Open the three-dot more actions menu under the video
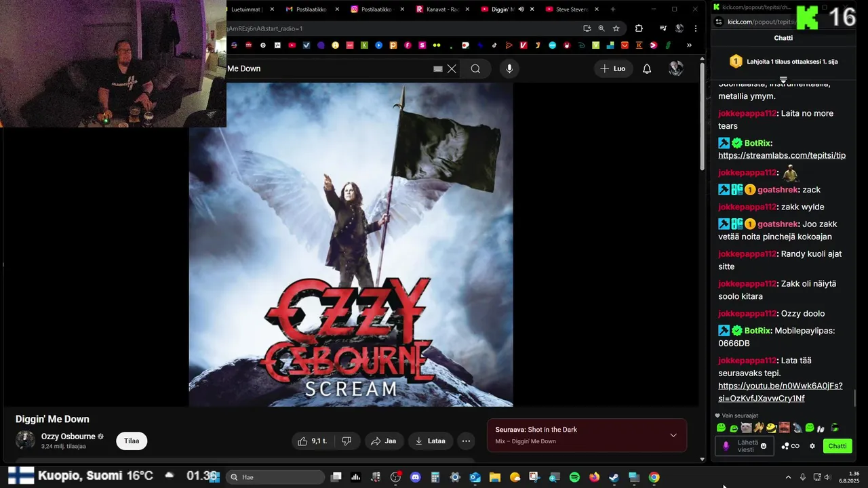The height and width of the screenshot is (488, 868). (466, 441)
